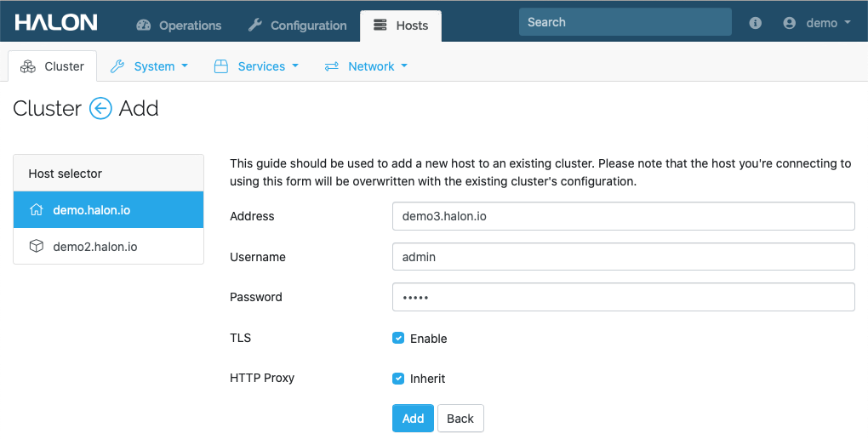Viewport: 868px width, 439px height.
Task: Expand the Network dropdown menu
Action: 367,66
